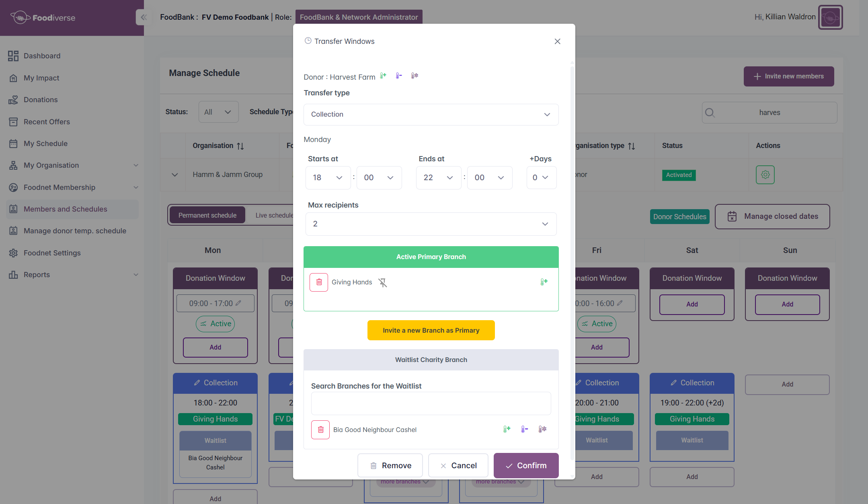Image resolution: width=868 pixels, height=504 pixels.
Task: Delete Giving Hands primary branch with trash icon
Action: click(x=319, y=282)
